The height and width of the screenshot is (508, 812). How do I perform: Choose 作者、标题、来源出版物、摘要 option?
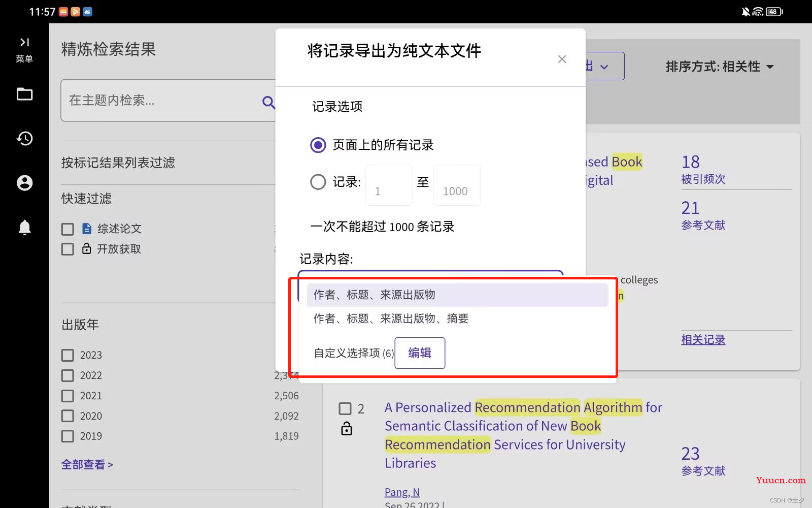click(457, 319)
